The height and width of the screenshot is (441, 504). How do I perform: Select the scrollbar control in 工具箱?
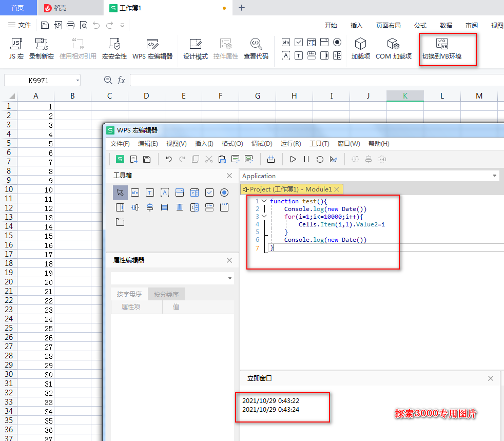tap(120, 207)
